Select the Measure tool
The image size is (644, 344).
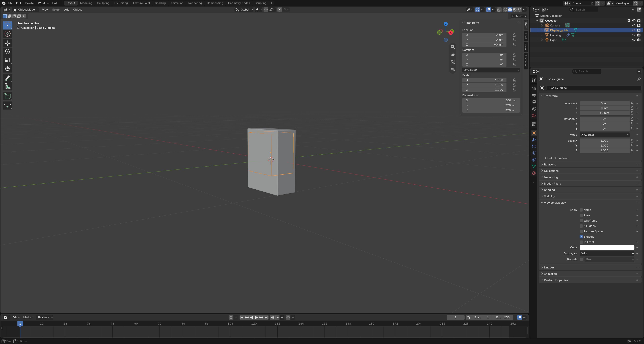8,87
